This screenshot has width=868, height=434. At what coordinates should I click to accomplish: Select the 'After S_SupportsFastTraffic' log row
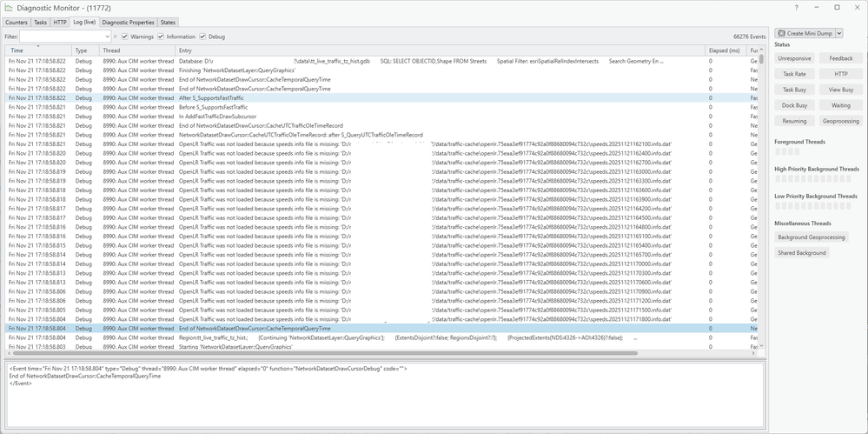click(x=381, y=98)
